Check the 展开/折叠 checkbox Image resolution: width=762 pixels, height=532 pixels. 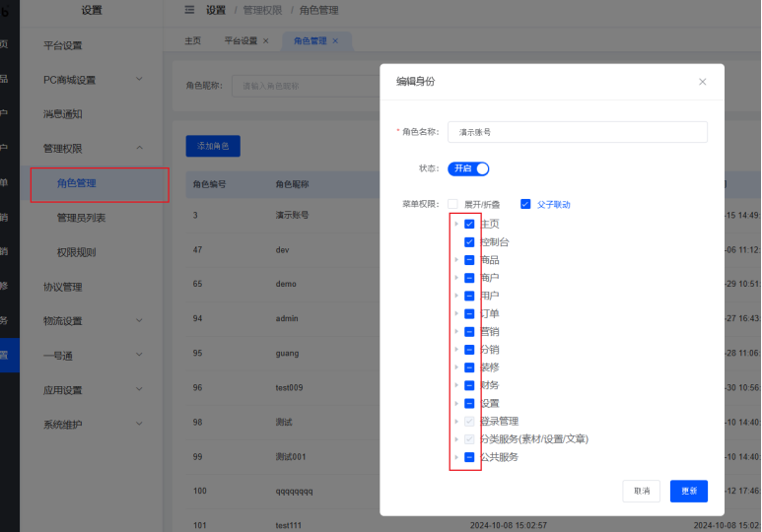click(452, 204)
